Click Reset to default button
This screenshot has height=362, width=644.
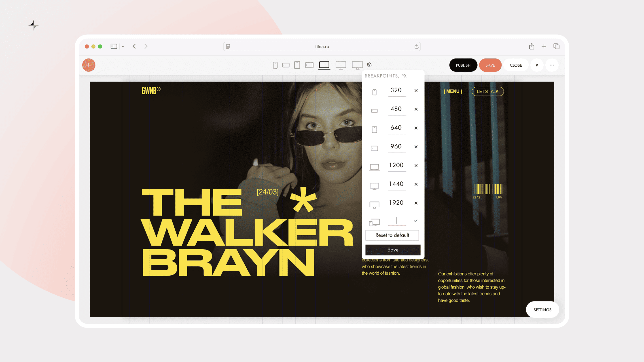[x=392, y=235]
